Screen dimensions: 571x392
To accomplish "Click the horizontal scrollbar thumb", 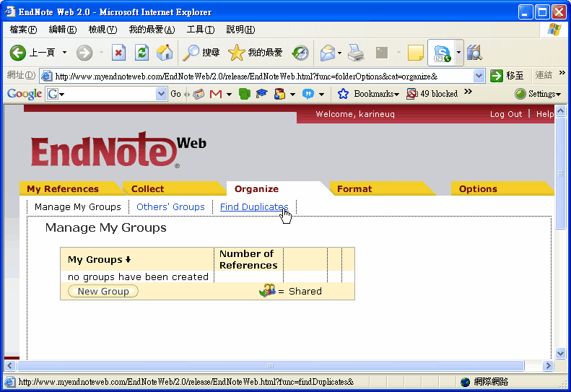I will pyautogui.click(x=271, y=366).
